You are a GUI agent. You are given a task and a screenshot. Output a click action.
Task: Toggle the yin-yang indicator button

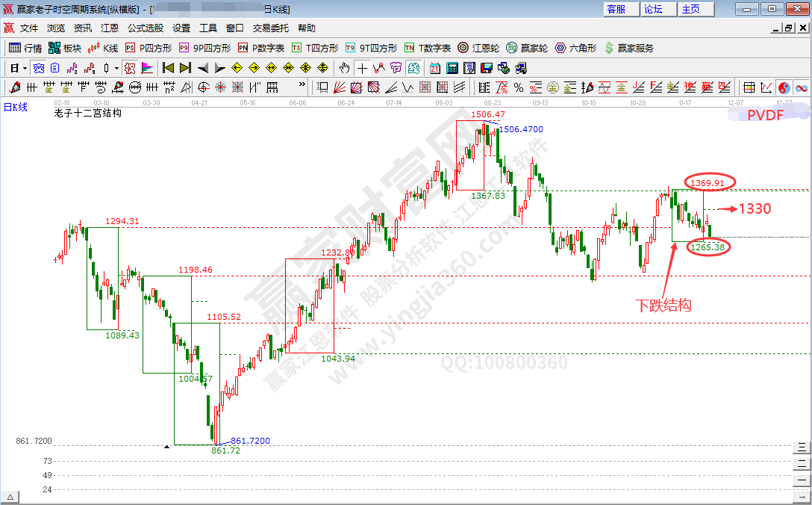784,87
